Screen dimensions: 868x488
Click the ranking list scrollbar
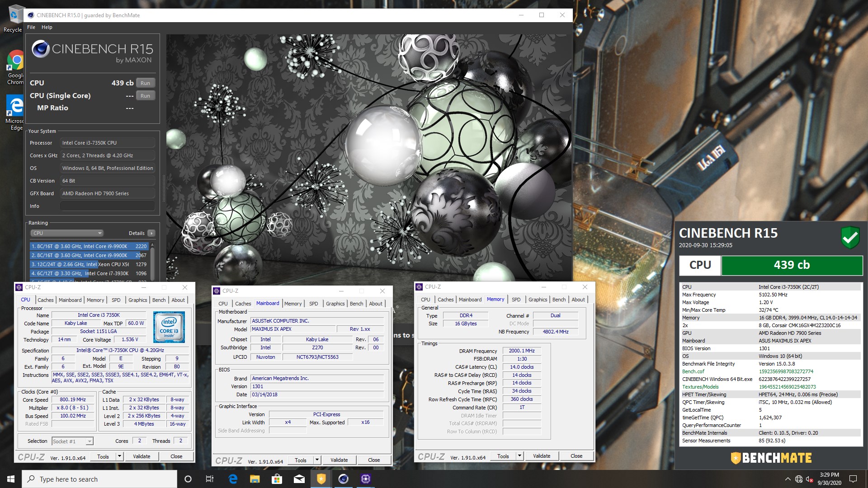tap(152, 262)
